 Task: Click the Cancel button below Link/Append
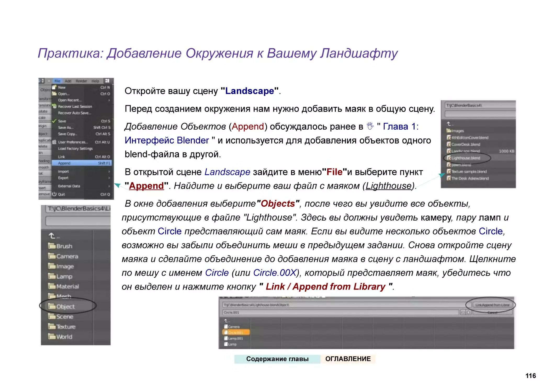coord(492,313)
